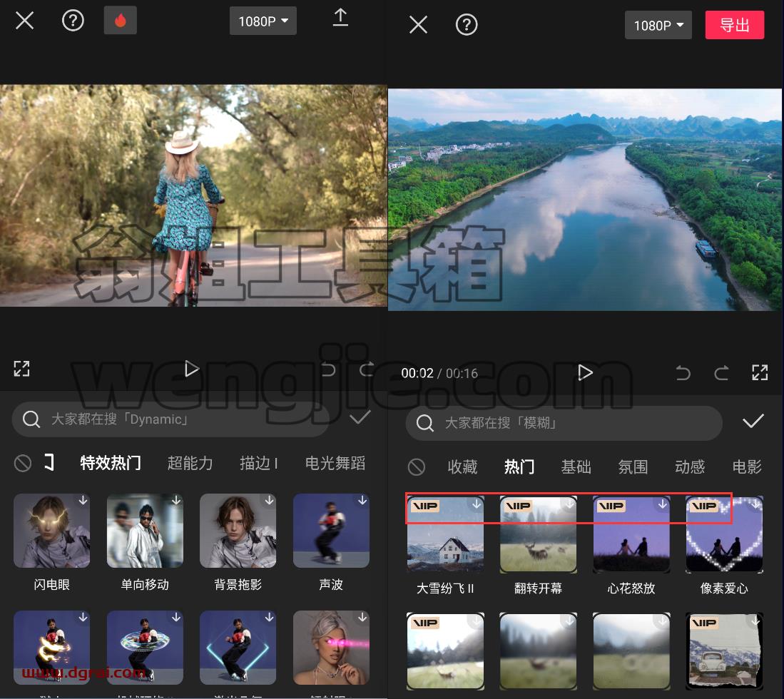The image size is (784, 699).
Task: Select VIP torn-paper vintage car effect
Action: click(x=724, y=651)
